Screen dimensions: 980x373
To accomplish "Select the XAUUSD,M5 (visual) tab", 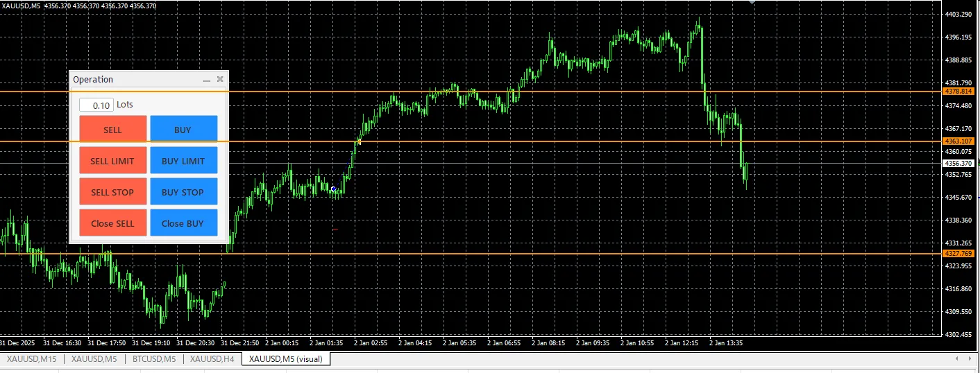I will pos(286,358).
